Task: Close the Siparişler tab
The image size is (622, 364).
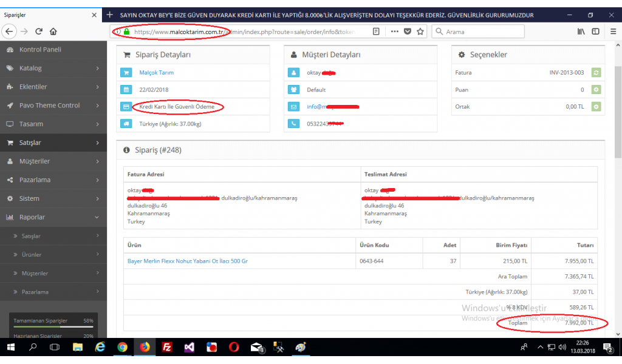Action: click(x=94, y=15)
